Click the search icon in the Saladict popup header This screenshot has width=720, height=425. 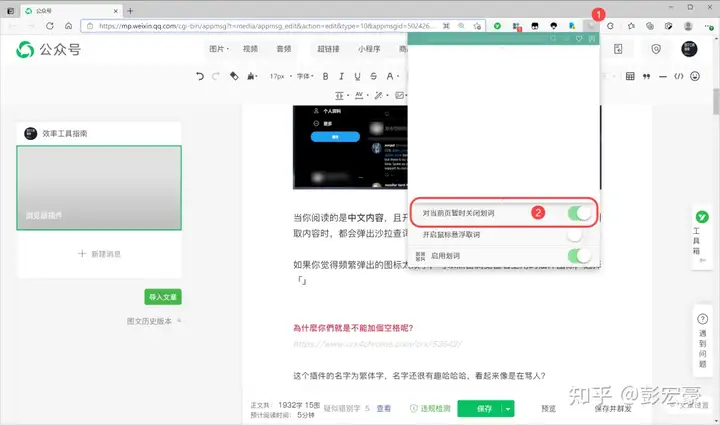pyautogui.click(x=553, y=39)
